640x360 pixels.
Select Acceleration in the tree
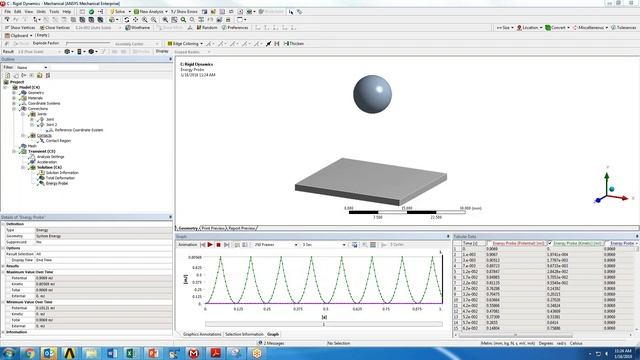[x=47, y=162]
